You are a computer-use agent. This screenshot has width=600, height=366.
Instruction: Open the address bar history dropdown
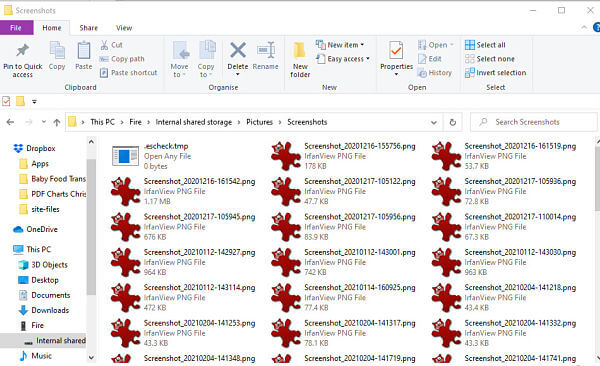pos(434,123)
